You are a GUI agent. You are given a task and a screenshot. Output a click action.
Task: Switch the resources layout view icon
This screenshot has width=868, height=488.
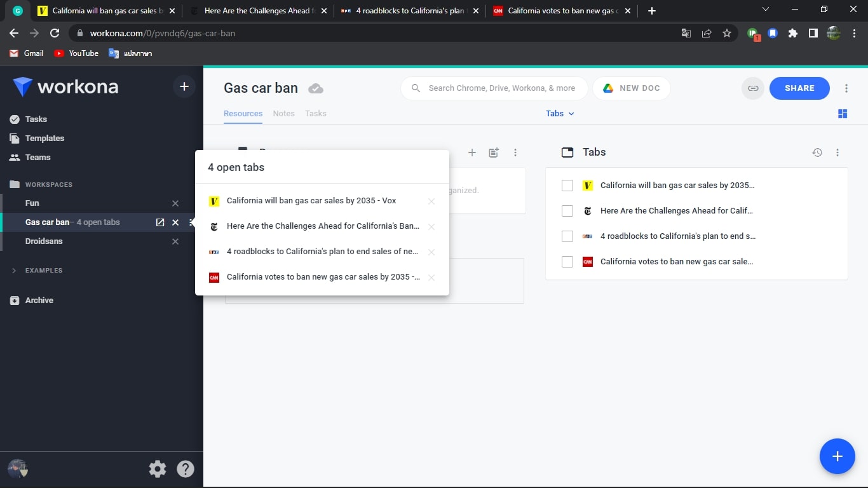(843, 114)
